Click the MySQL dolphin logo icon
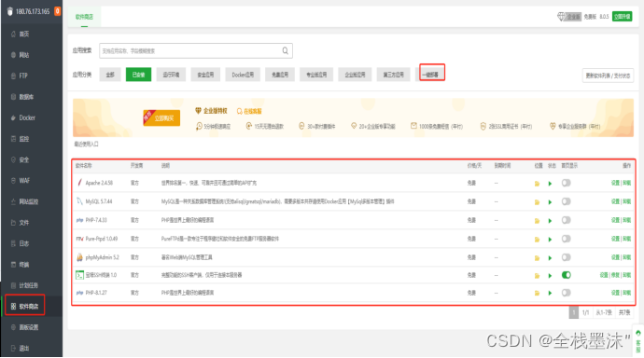644x358 pixels. (79, 201)
